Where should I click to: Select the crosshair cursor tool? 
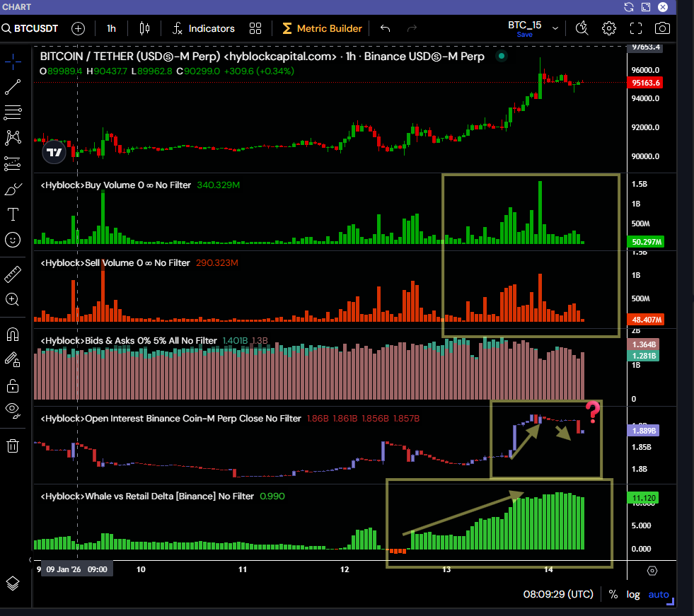pos(13,62)
